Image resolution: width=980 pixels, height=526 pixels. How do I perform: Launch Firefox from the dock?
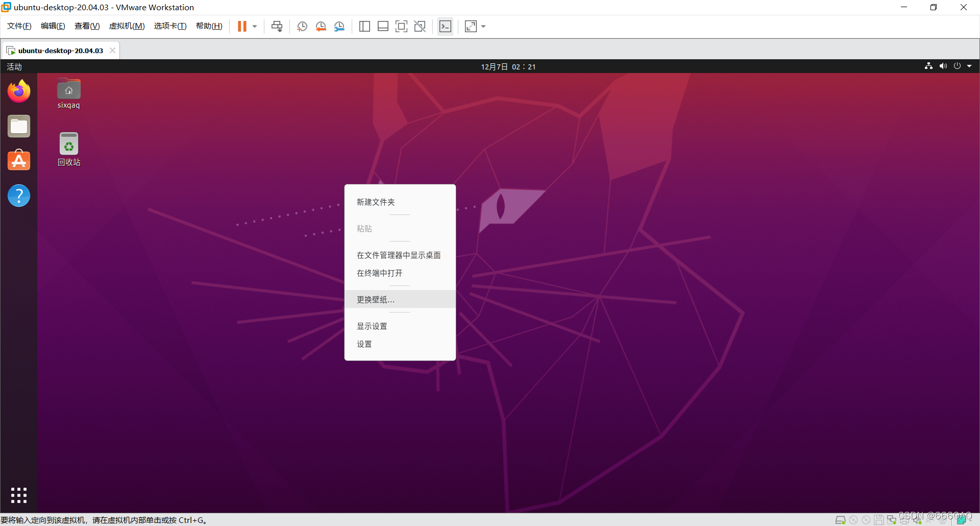pyautogui.click(x=19, y=91)
